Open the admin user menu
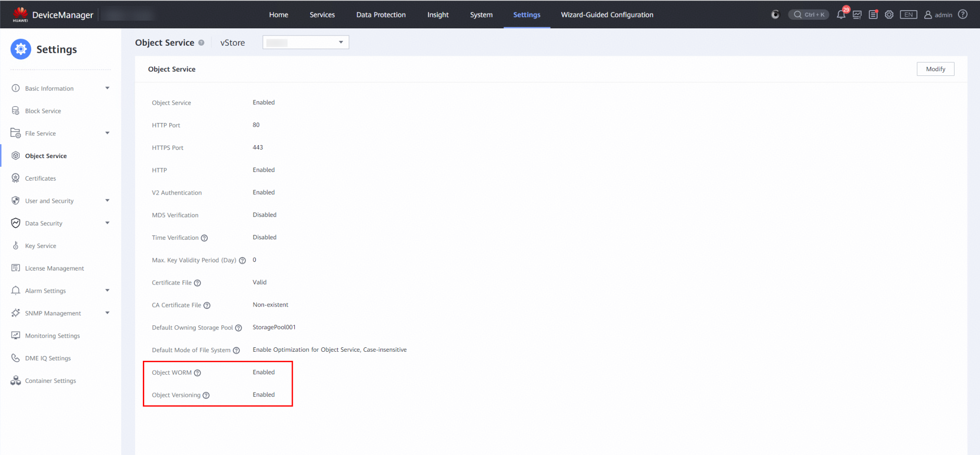The width and height of the screenshot is (980, 455). [938, 15]
